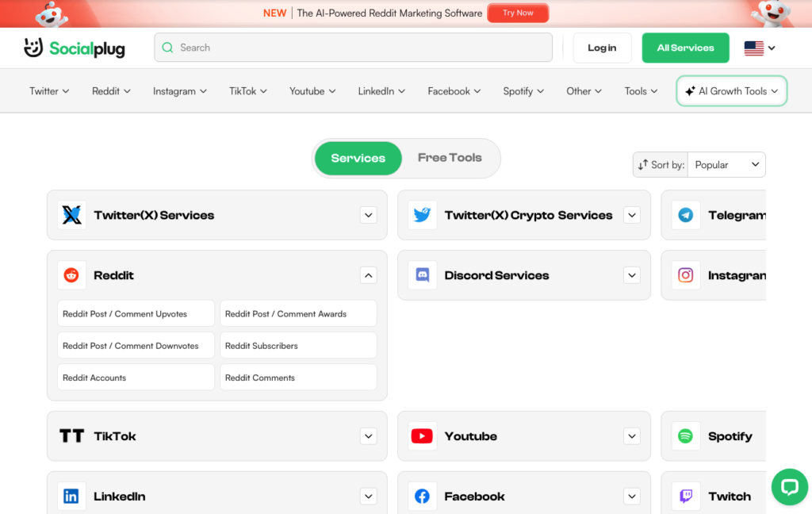Click the Instagram card icon
The width and height of the screenshot is (812, 514).
point(686,275)
